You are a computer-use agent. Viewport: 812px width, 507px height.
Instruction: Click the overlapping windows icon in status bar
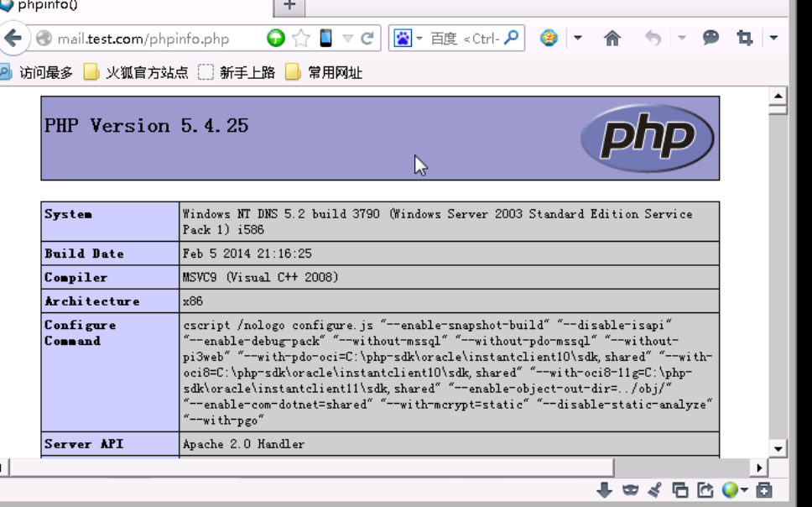tap(680, 490)
